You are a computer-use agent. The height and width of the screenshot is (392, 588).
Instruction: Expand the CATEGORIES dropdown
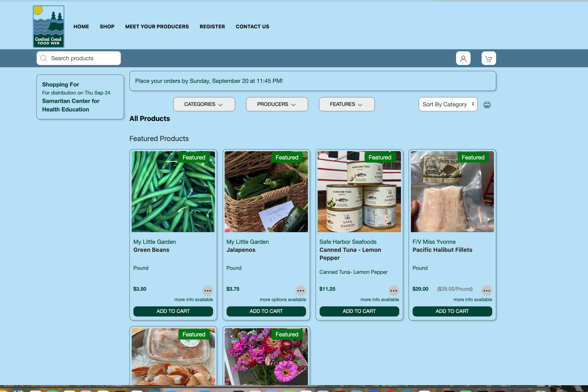click(x=204, y=104)
